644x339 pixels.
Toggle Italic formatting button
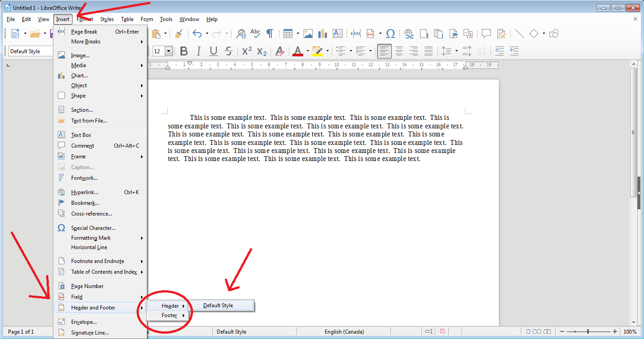(x=199, y=51)
